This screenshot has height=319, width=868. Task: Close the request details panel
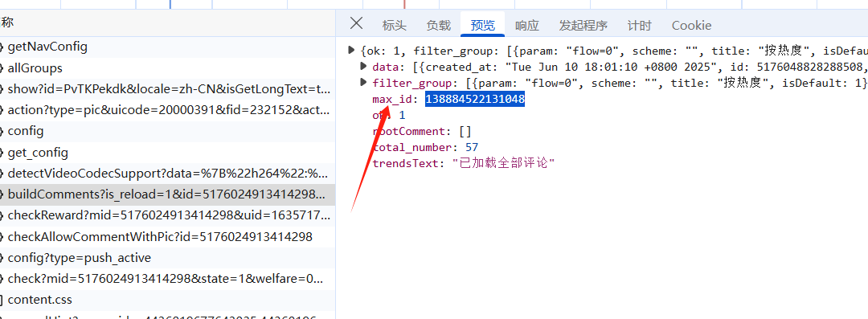(357, 23)
